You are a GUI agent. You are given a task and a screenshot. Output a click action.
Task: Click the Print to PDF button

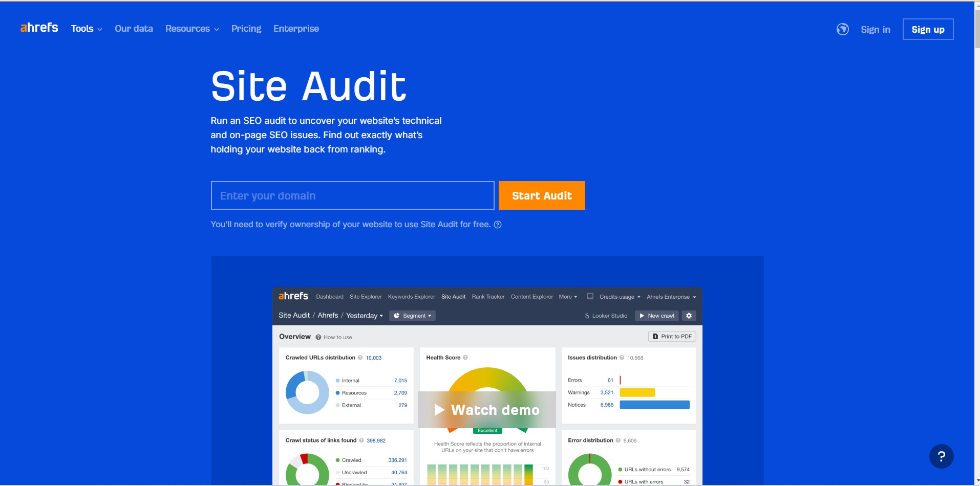672,337
